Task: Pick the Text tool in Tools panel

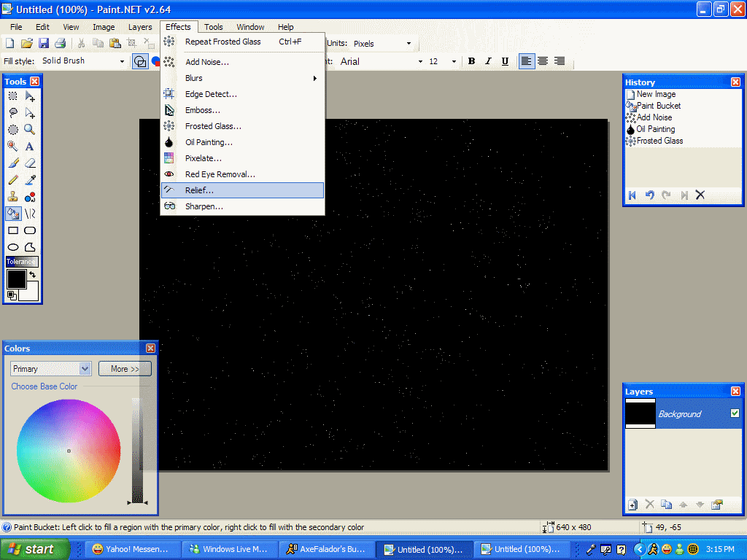Action: coord(30,146)
